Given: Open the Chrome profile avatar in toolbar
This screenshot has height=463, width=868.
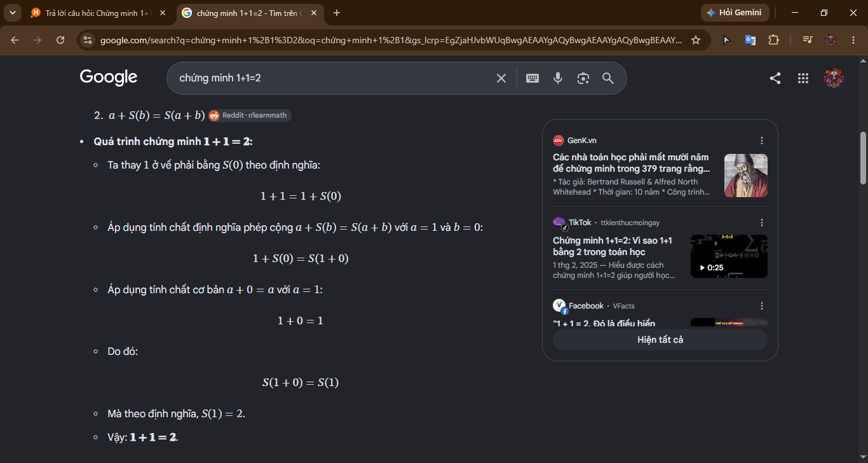Looking at the screenshot, I should [x=831, y=40].
